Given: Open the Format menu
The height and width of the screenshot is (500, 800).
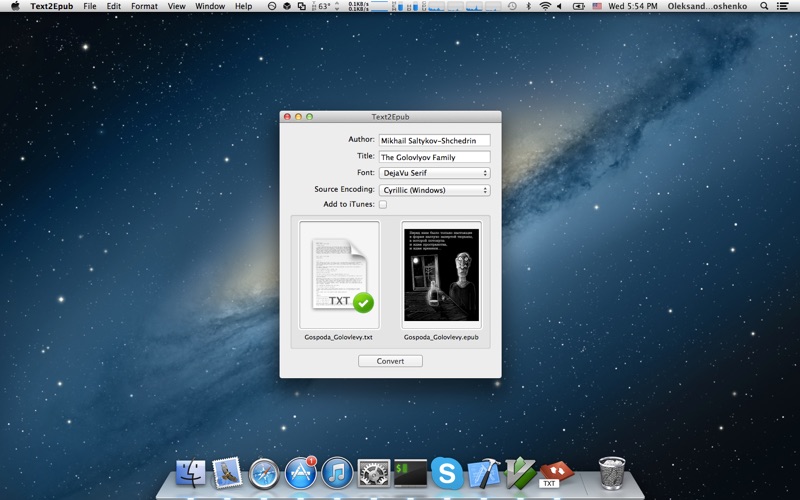Looking at the screenshot, I should [144, 6].
